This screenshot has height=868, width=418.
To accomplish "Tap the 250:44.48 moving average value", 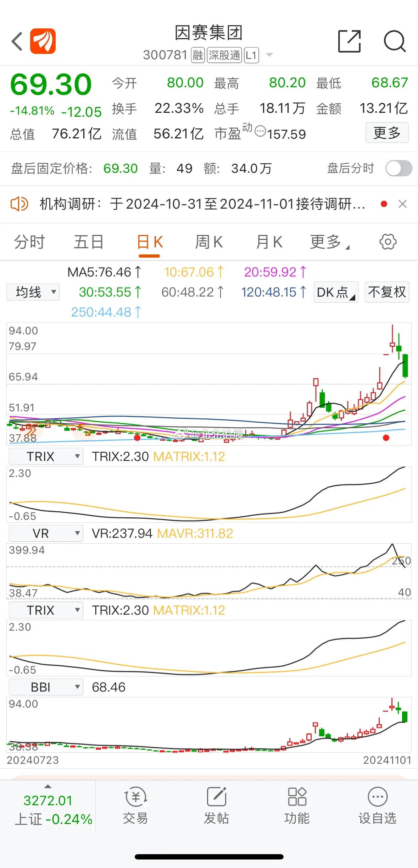I will 106,312.
